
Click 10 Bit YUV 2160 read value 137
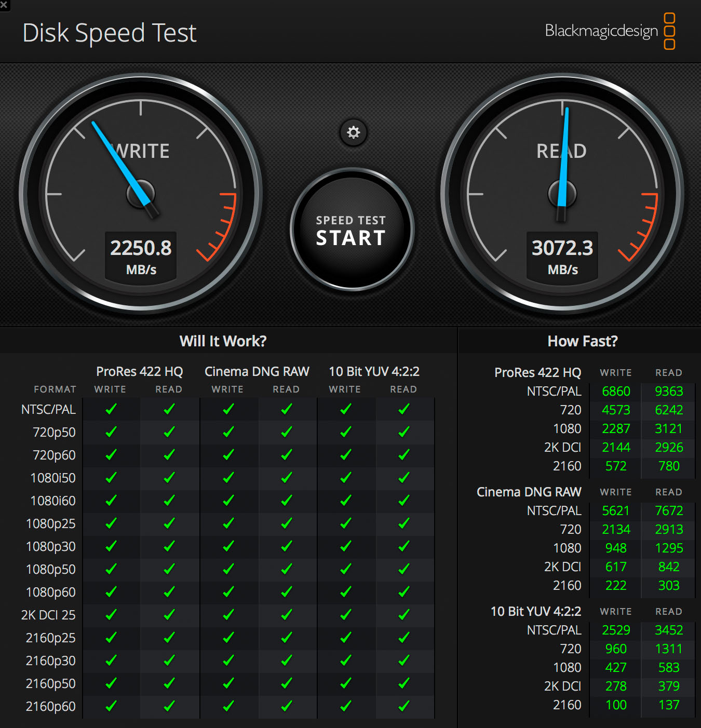click(x=669, y=705)
